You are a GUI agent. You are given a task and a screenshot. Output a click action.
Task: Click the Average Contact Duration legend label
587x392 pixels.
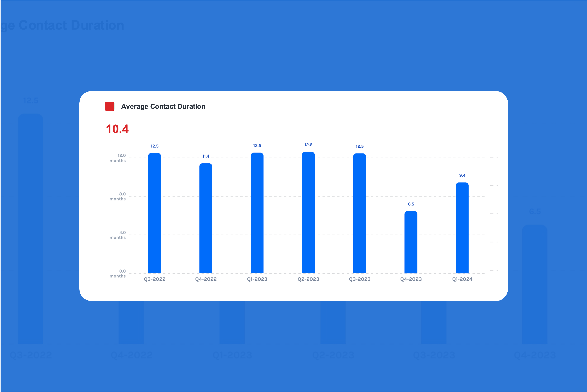(x=163, y=106)
